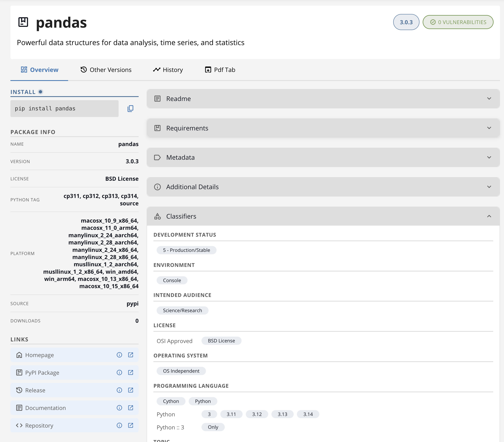Click the Requirements package icon
This screenshot has height=442, width=504.
157,128
